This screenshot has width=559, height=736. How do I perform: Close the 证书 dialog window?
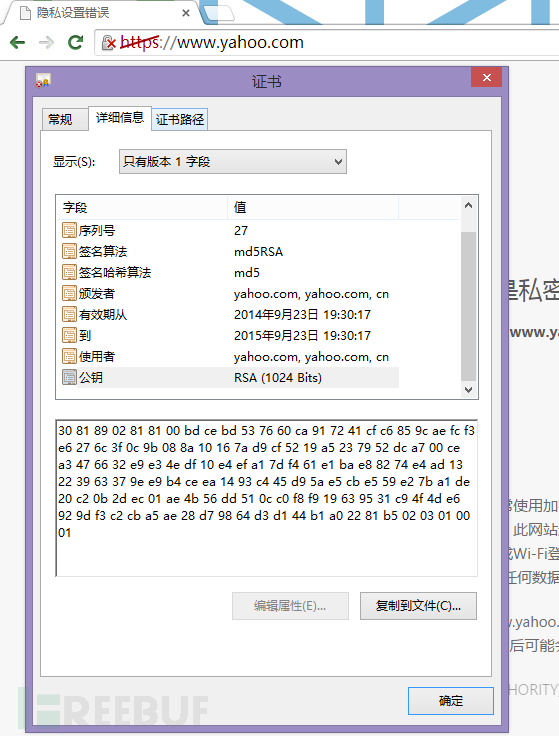(487, 77)
